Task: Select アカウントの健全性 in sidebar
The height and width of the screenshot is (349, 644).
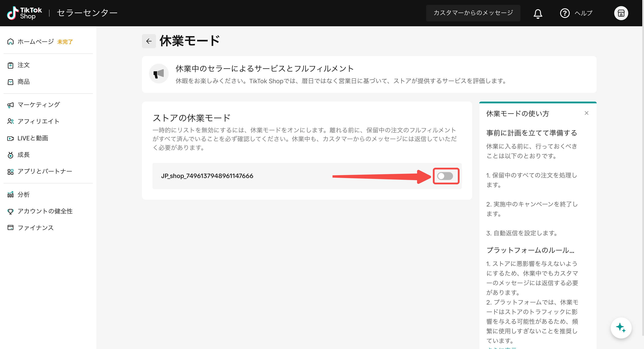Action: (45, 211)
